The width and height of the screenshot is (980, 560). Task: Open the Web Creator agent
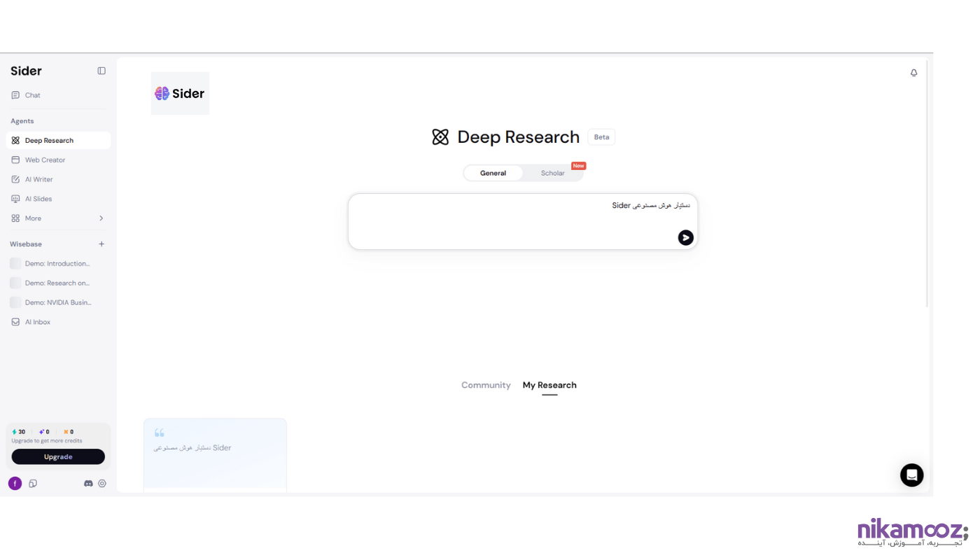[x=45, y=160]
